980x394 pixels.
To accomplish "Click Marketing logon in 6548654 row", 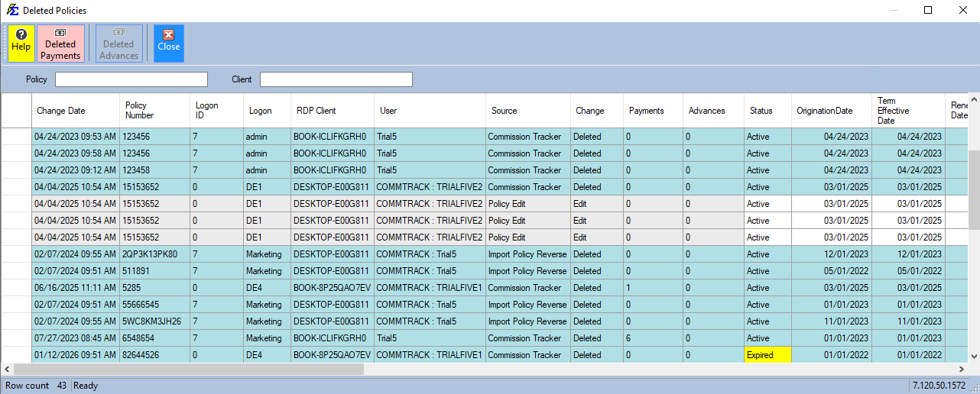I will click(268, 338).
